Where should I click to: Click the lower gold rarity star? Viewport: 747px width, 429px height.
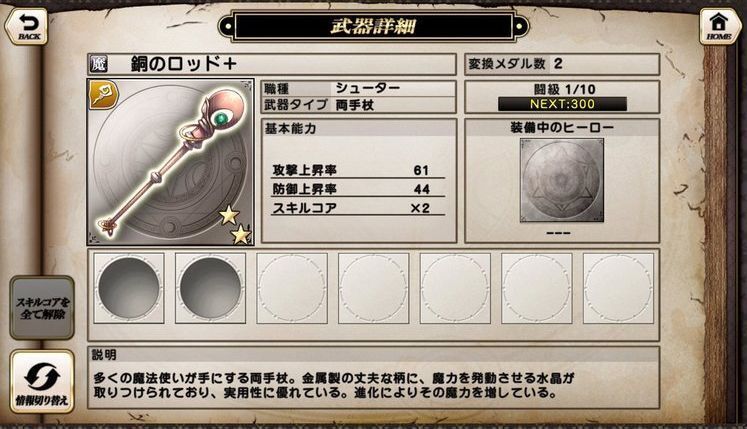click(x=241, y=235)
